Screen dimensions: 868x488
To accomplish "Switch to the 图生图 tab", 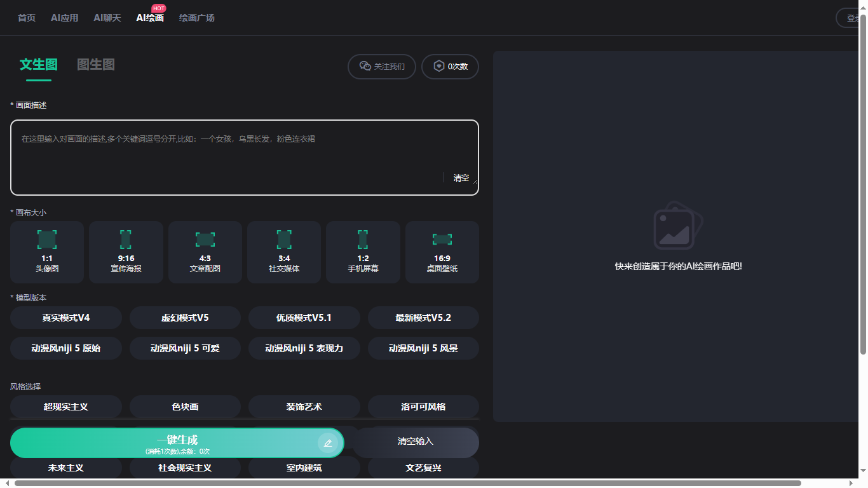I will pos(96,64).
